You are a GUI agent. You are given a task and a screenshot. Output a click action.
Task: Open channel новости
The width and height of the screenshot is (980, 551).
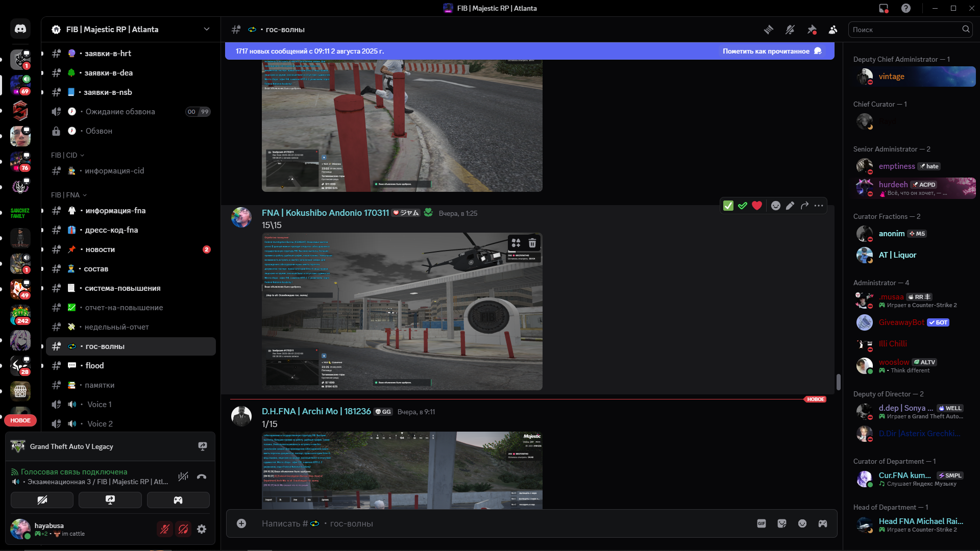pos(131,249)
